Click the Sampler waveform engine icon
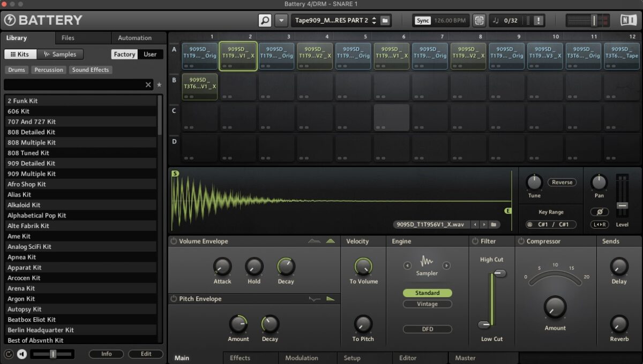643x364 pixels. click(x=427, y=261)
